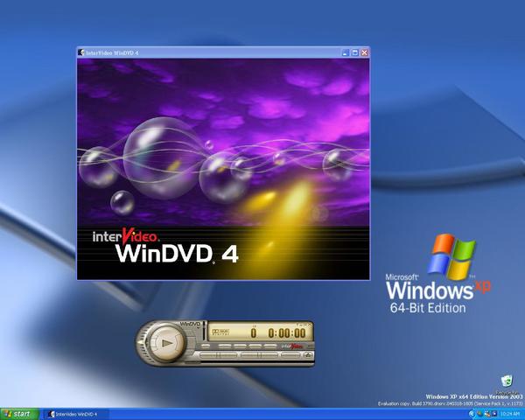525x420 pixels.
Task: Click the vertical volume level bar beside the display
Action: (204, 331)
